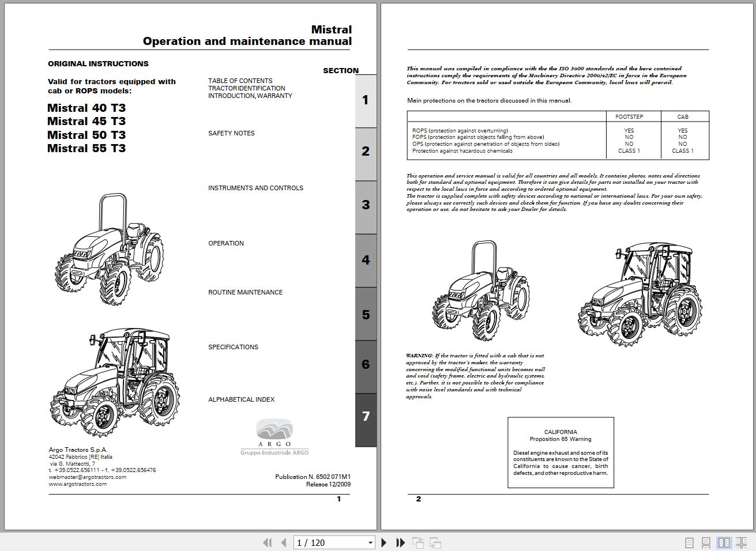Jump to the last page
756x551 pixels.
point(401,542)
